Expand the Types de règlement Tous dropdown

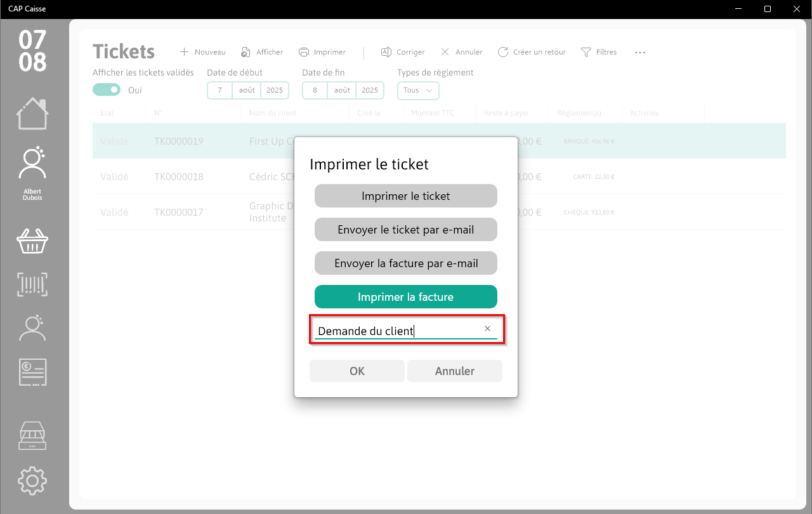[418, 90]
